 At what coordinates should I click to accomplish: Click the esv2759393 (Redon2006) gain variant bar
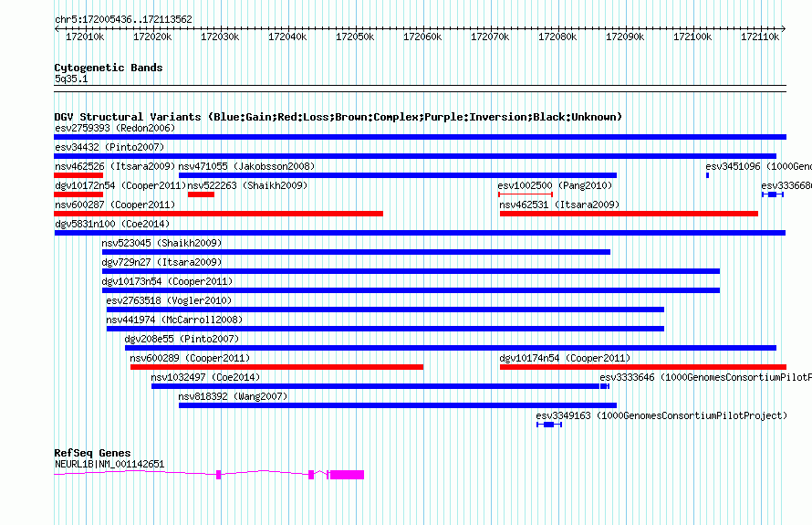(x=420, y=137)
